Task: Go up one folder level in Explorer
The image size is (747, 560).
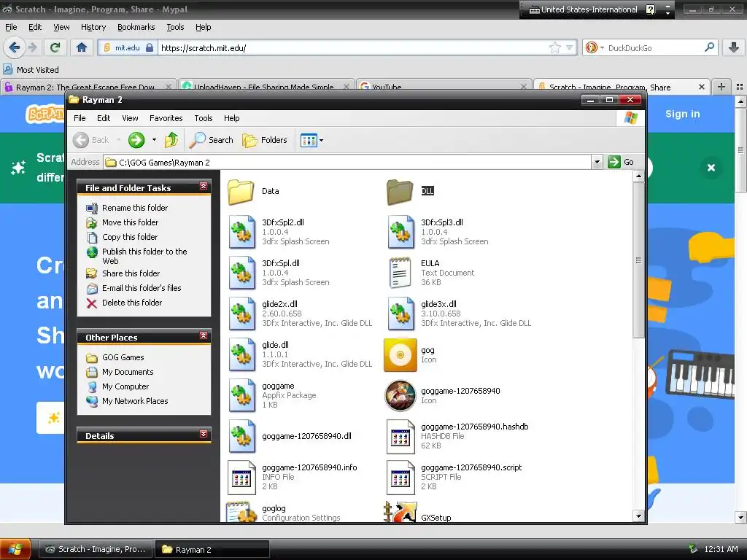Action: [171, 140]
